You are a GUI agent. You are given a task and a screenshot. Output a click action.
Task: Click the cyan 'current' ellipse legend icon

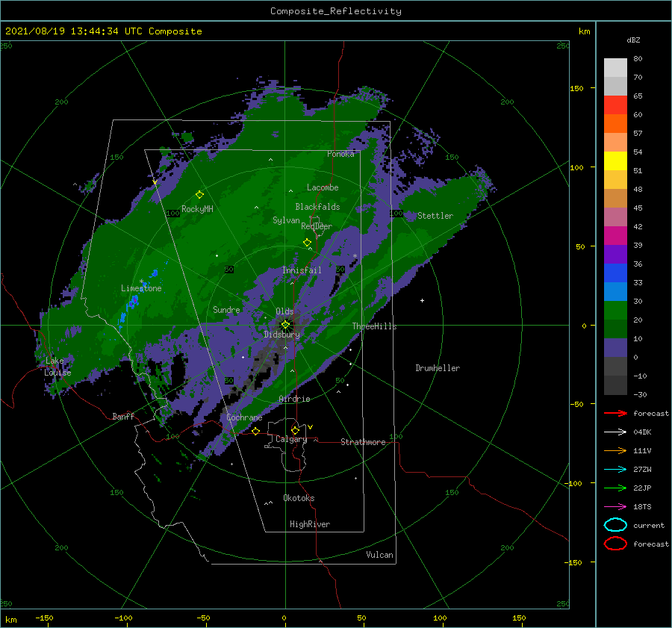click(615, 525)
